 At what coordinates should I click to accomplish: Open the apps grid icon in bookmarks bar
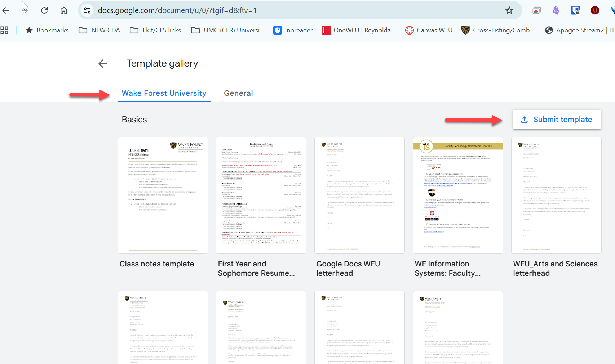pos(4,30)
